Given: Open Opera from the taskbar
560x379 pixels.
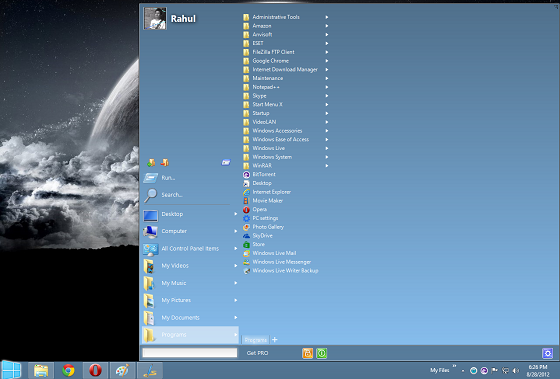Looking at the screenshot, I should (95, 370).
